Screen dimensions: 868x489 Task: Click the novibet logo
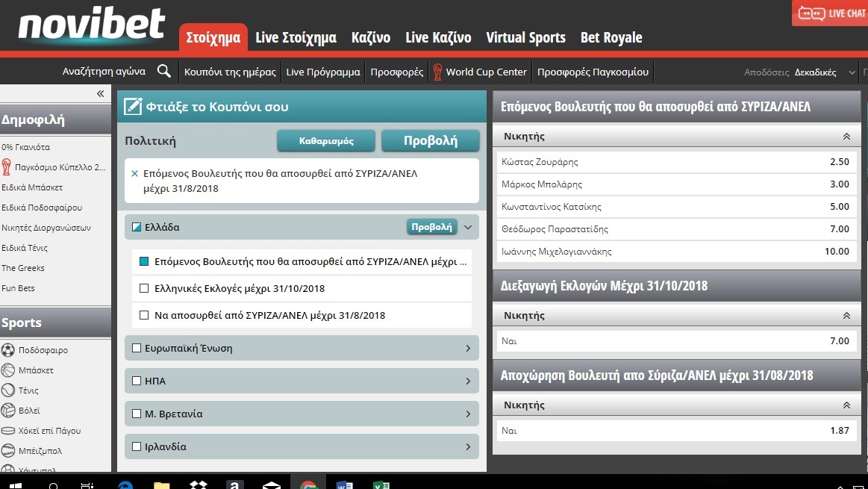tap(91, 25)
